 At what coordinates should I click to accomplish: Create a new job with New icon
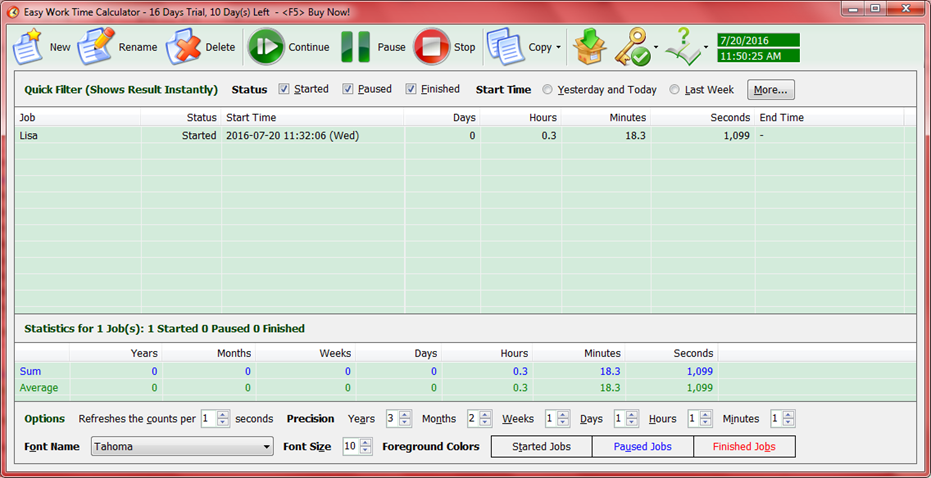tap(27, 46)
